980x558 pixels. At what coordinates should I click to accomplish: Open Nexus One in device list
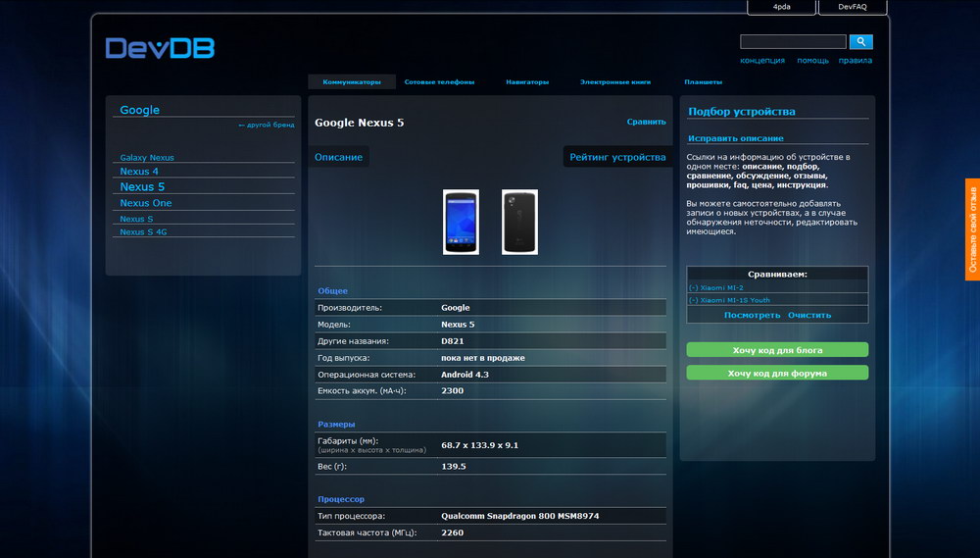pos(146,203)
